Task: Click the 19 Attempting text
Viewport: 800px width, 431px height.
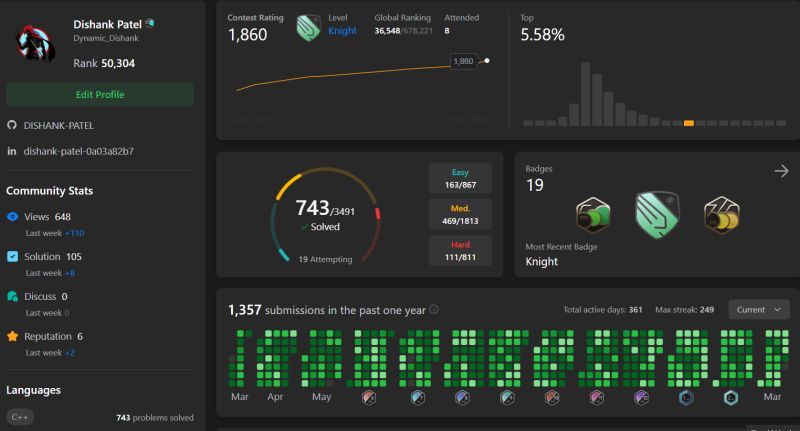Action: tap(325, 259)
